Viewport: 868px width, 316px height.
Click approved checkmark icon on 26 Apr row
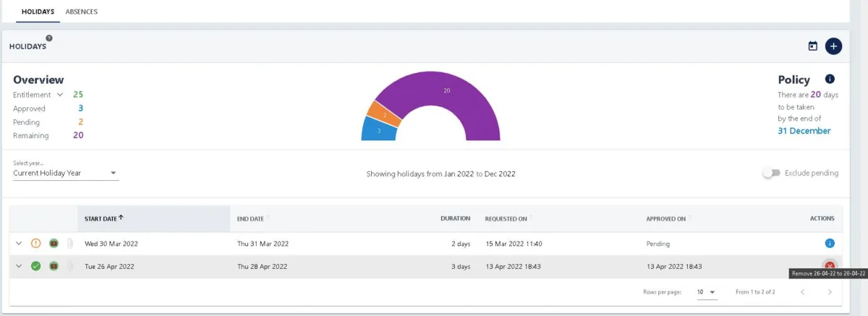(x=36, y=266)
